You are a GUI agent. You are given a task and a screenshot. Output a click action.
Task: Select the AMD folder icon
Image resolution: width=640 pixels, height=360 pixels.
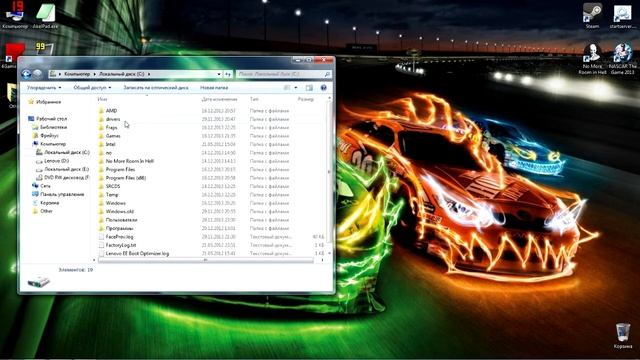pos(101,111)
